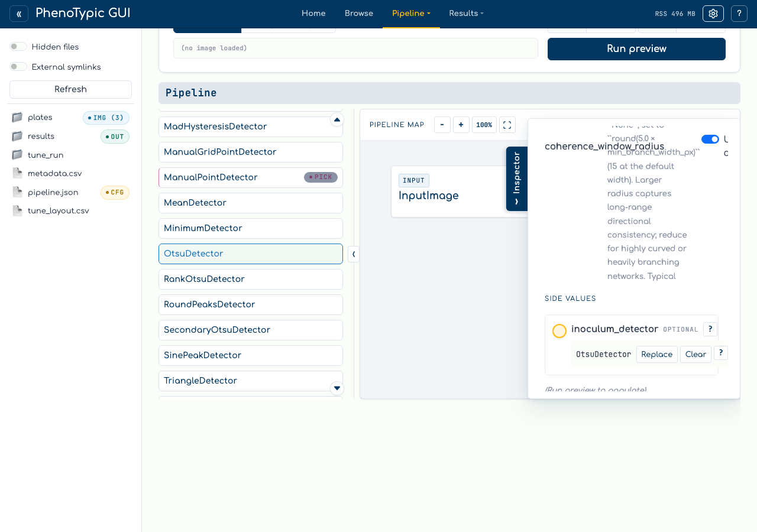This screenshot has height=532, width=757.
Task: Click help icon beside inoculum_detector
Action: (x=710, y=329)
